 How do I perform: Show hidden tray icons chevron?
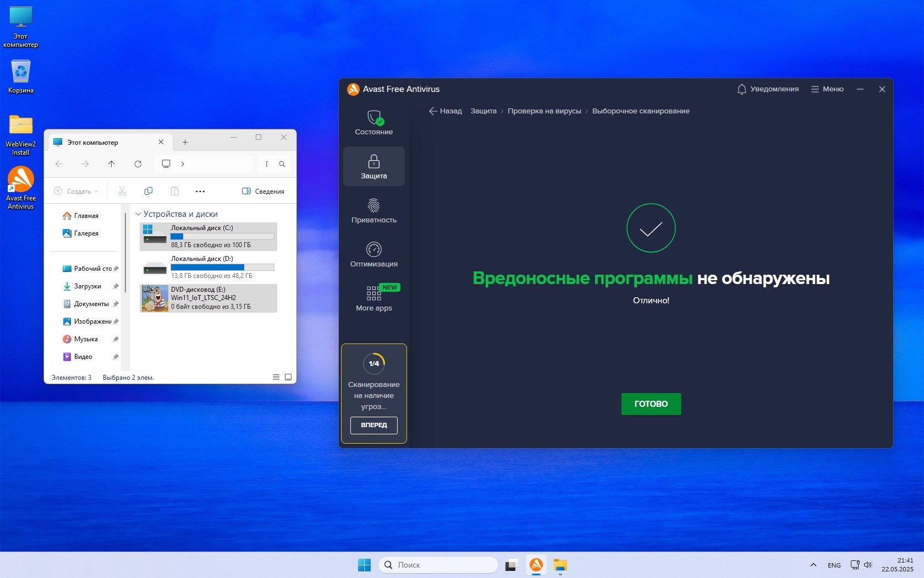[x=813, y=565]
